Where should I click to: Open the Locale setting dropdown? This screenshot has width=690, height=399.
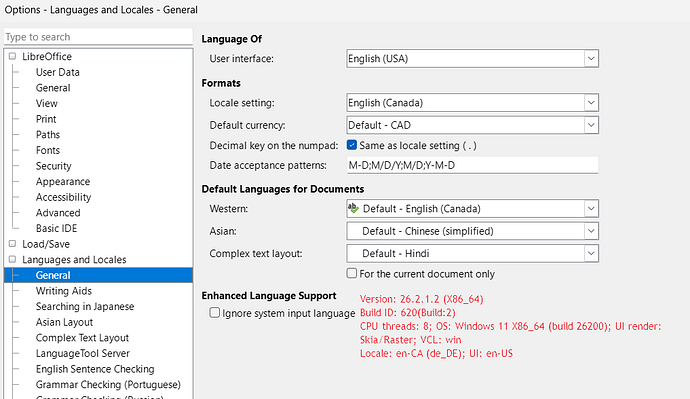pos(591,102)
